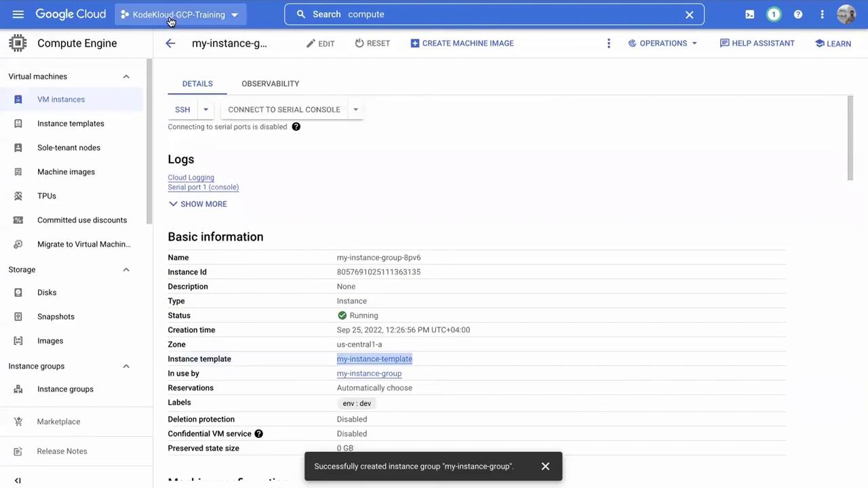Open Instance templates in the sidebar
Screen dimensions: 868x488
[71, 123]
